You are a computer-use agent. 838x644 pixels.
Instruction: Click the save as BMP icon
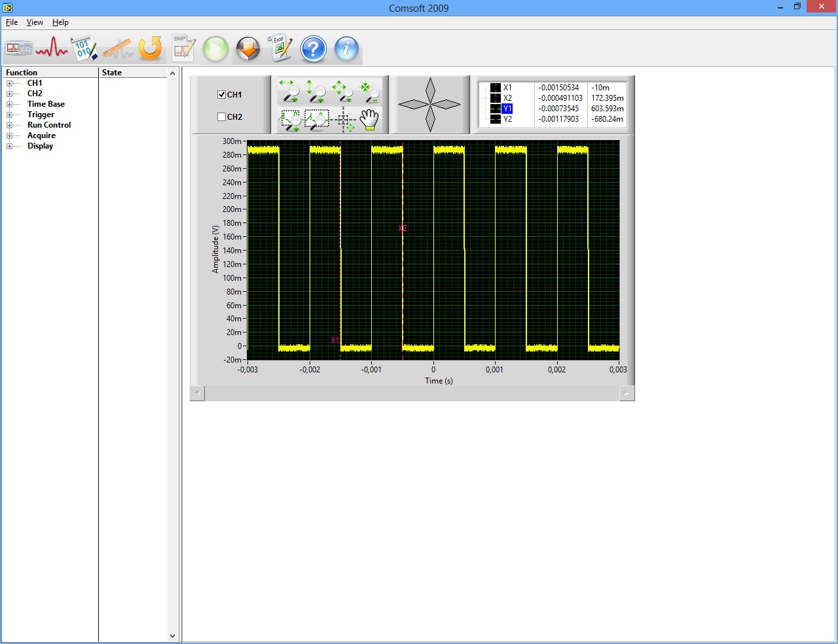183,49
